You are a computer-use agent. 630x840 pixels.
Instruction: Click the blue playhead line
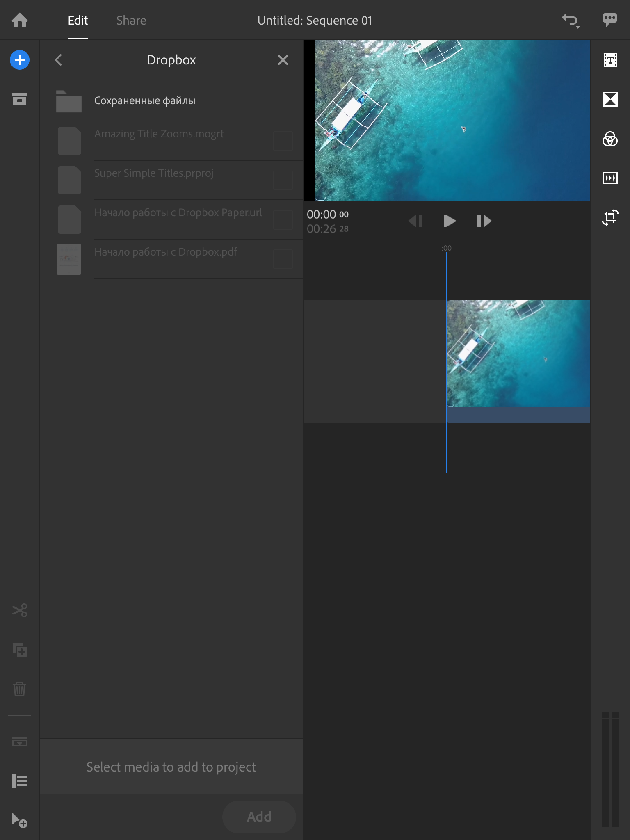pos(447,362)
